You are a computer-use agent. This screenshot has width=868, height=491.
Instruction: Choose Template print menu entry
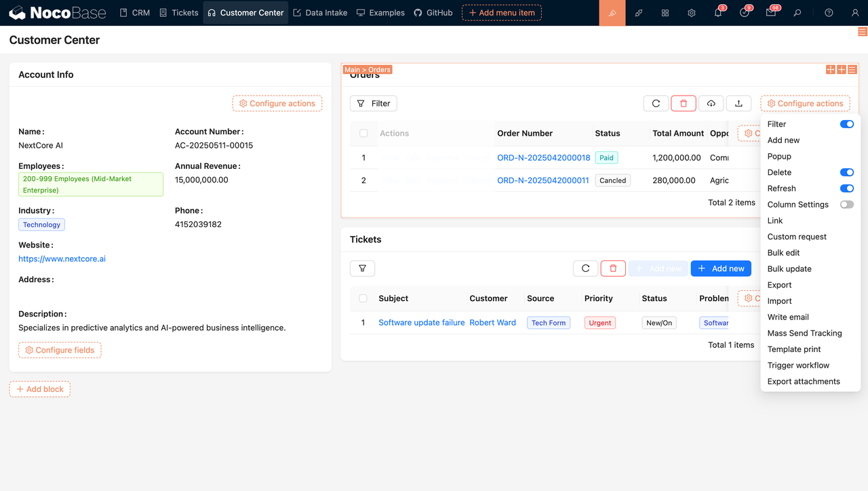click(810, 349)
